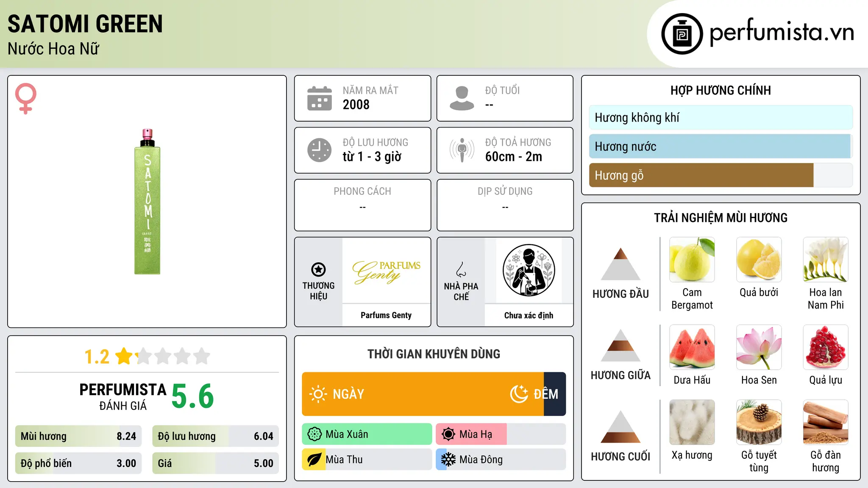Image resolution: width=868 pixels, height=488 pixels.
Task: Click the Perfumista score 5.6
Action: (193, 396)
